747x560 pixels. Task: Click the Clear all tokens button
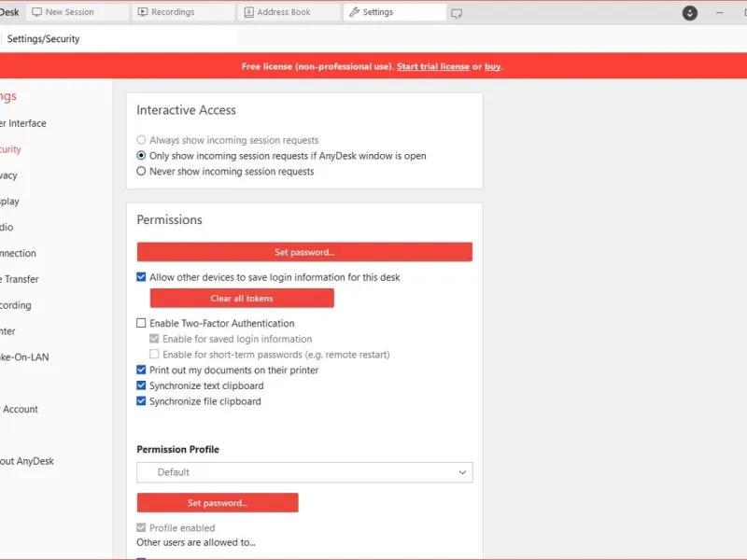pyautogui.click(x=242, y=298)
